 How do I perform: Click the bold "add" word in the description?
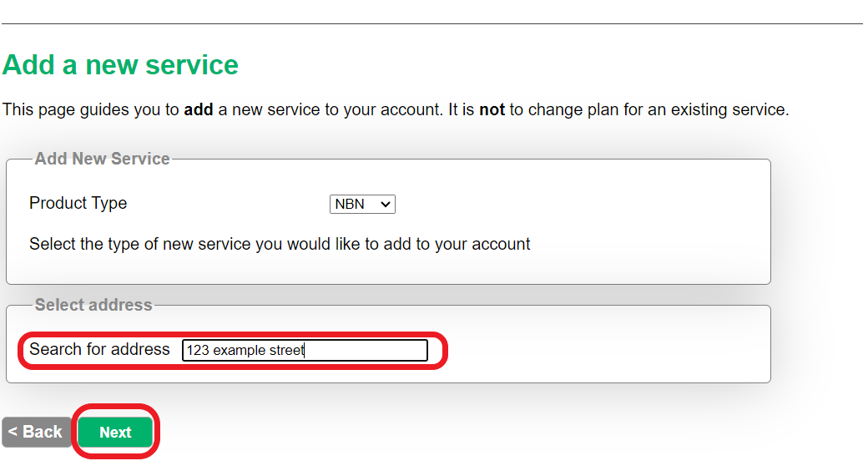198,109
